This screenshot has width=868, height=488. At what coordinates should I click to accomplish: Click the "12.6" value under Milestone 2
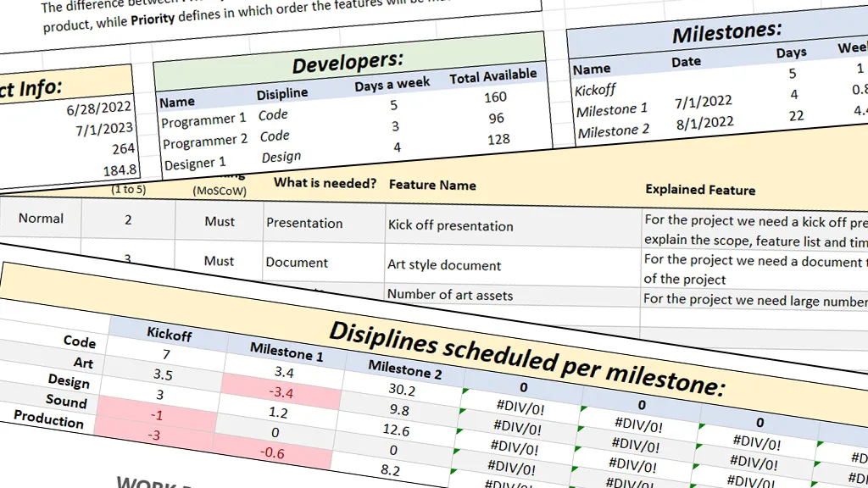click(x=397, y=430)
